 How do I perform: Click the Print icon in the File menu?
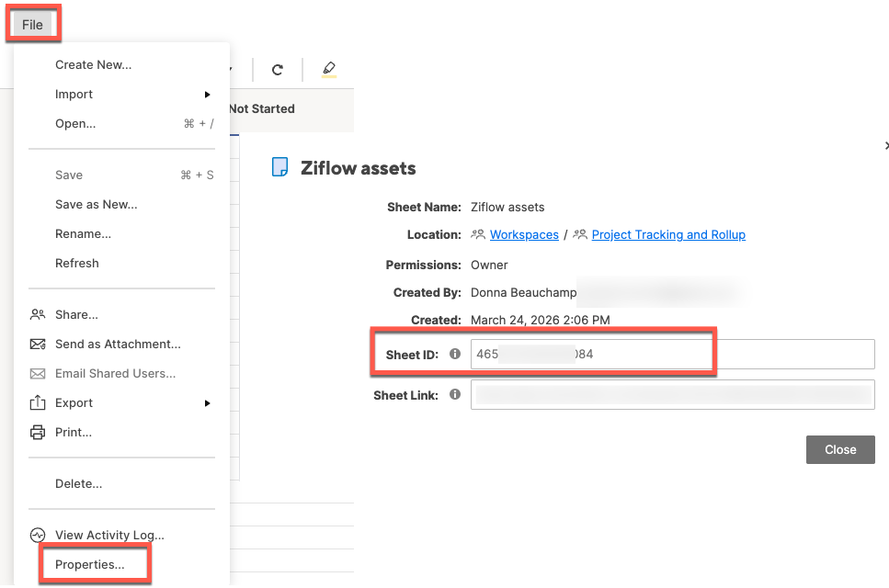pyautogui.click(x=38, y=432)
